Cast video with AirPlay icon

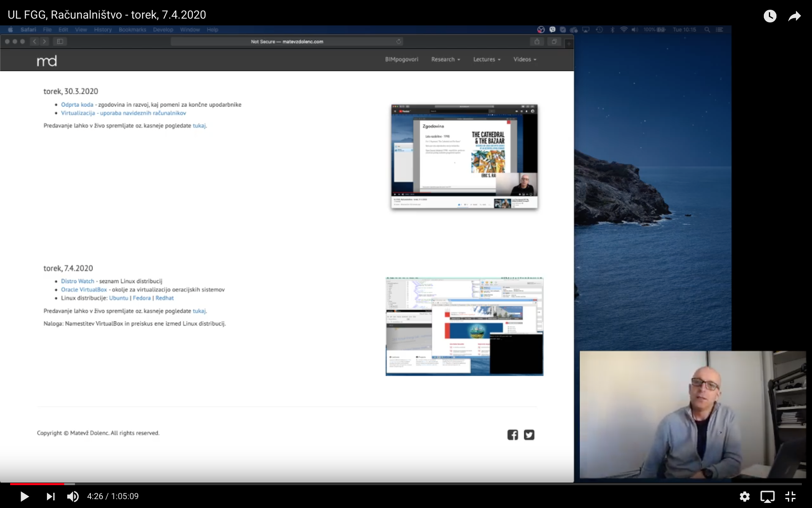click(x=767, y=496)
